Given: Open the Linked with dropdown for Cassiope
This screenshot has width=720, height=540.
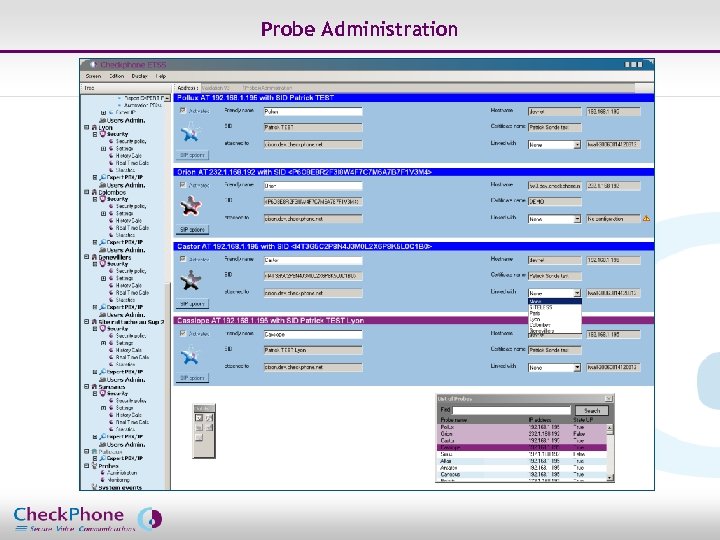Looking at the screenshot, I should [554, 368].
